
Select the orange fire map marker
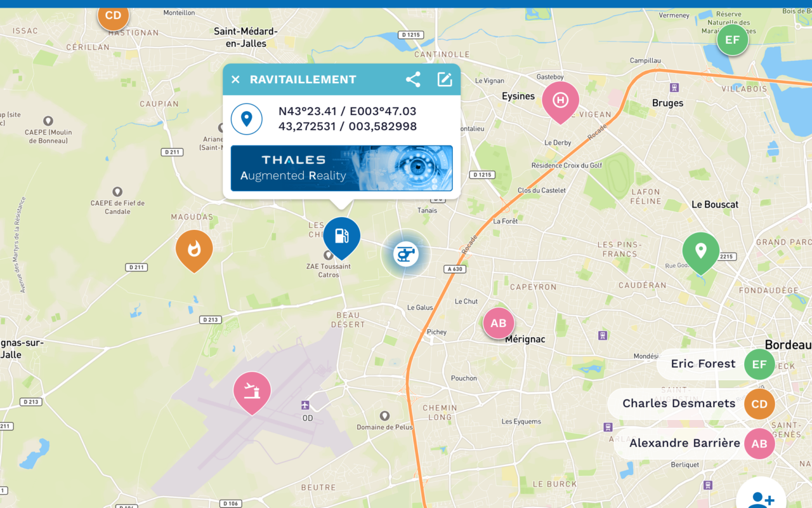click(x=194, y=251)
